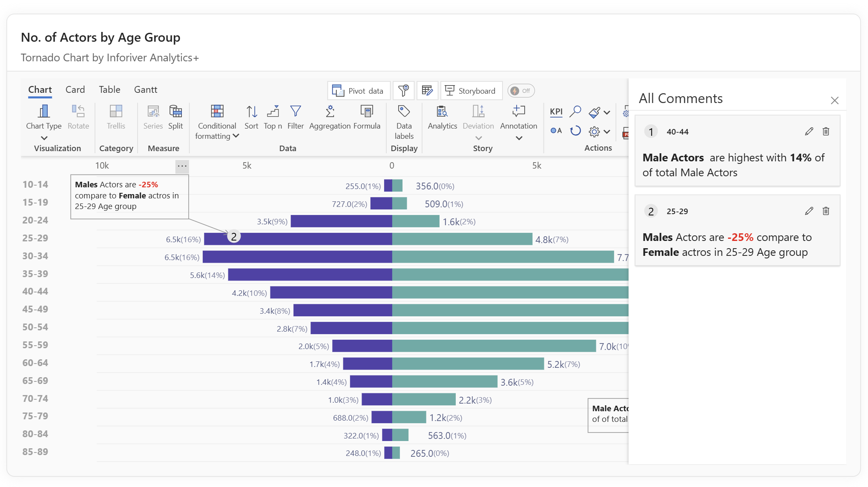Click the Filter funnel icon
This screenshot has width=868, height=487.
[x=296, y=112]
